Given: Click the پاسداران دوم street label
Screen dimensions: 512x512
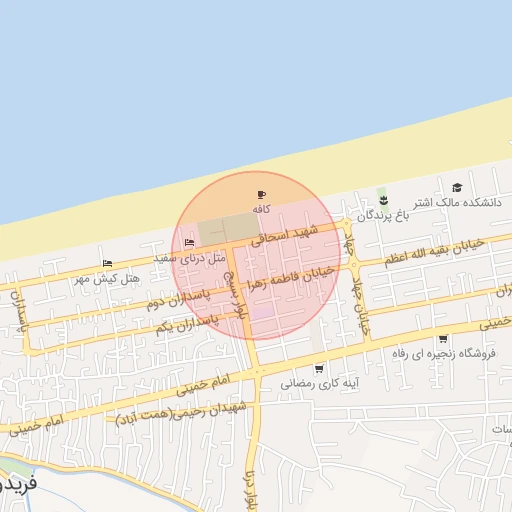Looking at the screenshot, I should tap(179, 299).
